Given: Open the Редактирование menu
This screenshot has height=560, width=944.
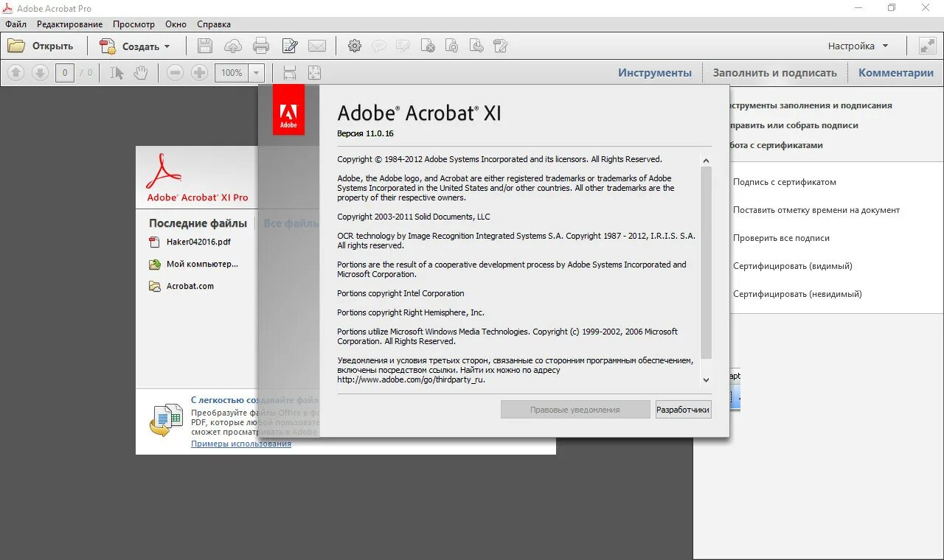Looking at the screenshot, I should click(x=69, y=24).
